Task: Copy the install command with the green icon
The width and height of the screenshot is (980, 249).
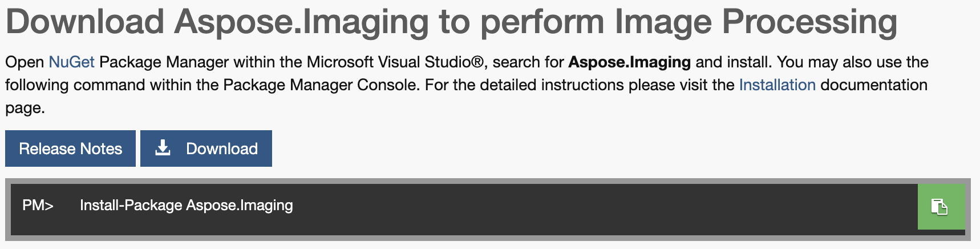Action: point(941,206)
